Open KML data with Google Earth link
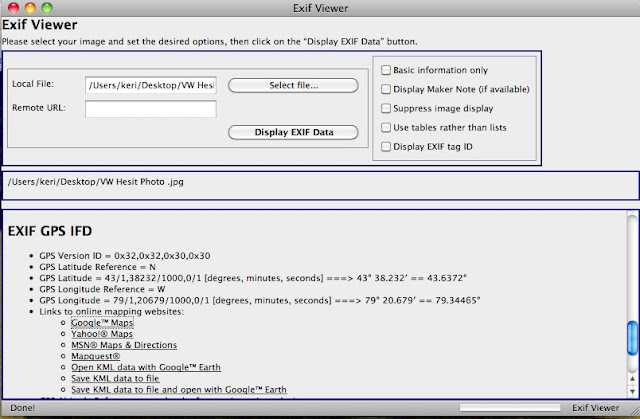 (146, 367)
